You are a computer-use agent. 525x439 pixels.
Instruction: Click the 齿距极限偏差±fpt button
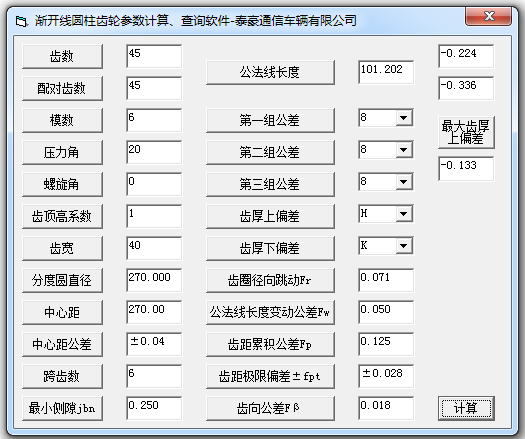click(x=270, y=376)
